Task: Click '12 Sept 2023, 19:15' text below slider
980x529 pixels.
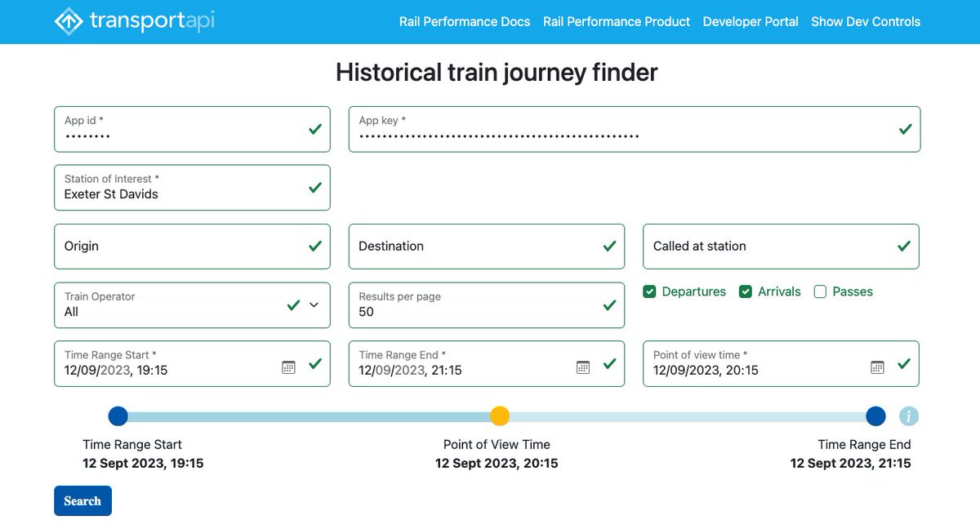Action: pyautogui.click(x=143, y=464)
